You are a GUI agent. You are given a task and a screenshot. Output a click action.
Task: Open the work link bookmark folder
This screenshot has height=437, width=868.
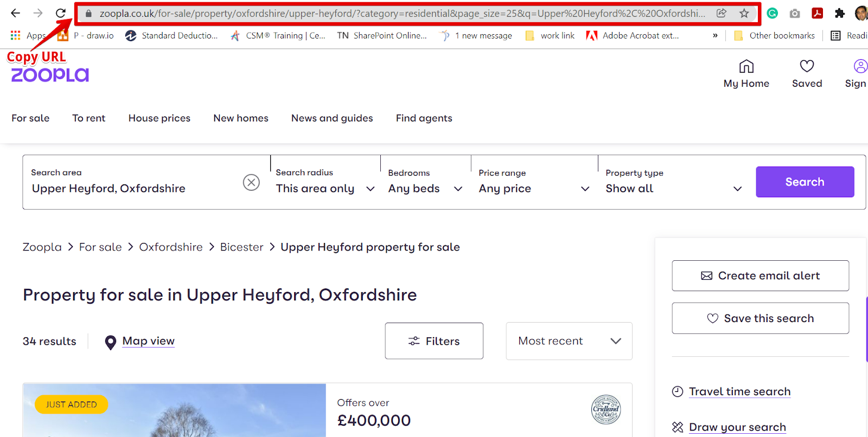[x=550, y=35]
